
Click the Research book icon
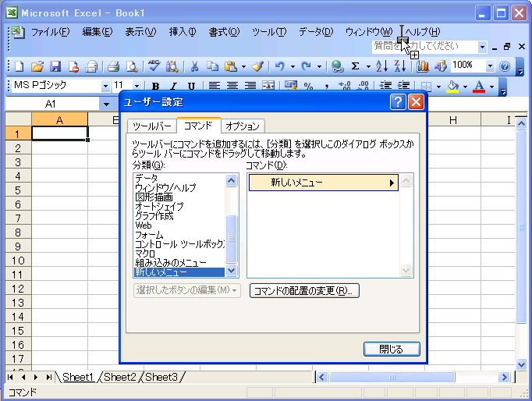click(x=172, y=66)
